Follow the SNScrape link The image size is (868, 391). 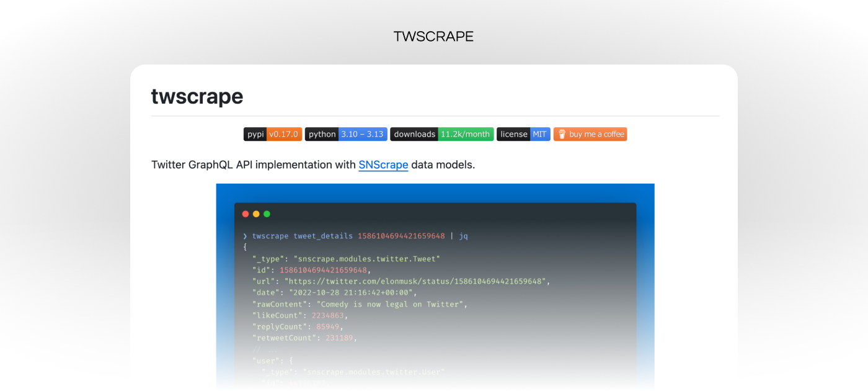(x=383, y=165)
